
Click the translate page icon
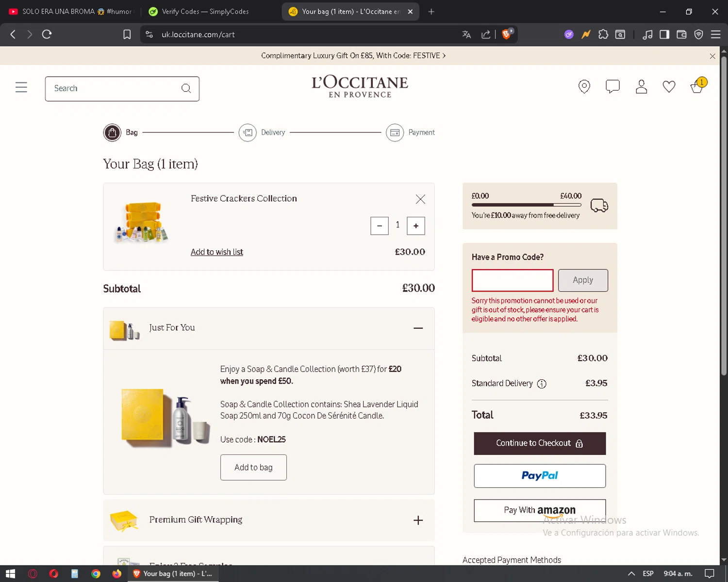click(x=466, y=34)
